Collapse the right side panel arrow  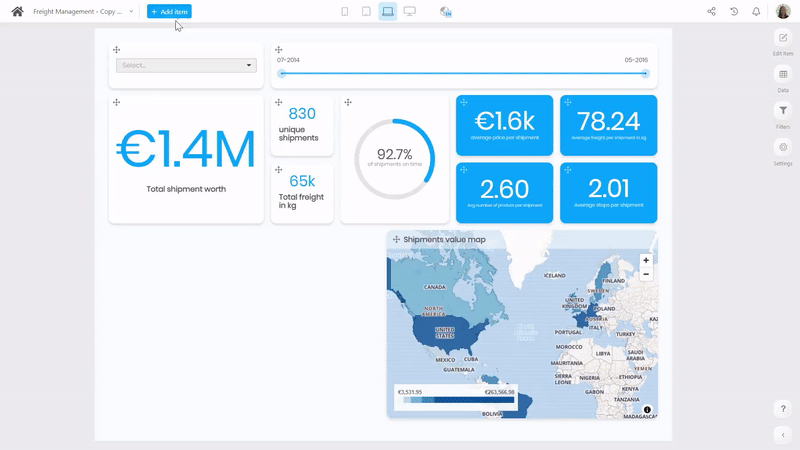click(783, 435)
